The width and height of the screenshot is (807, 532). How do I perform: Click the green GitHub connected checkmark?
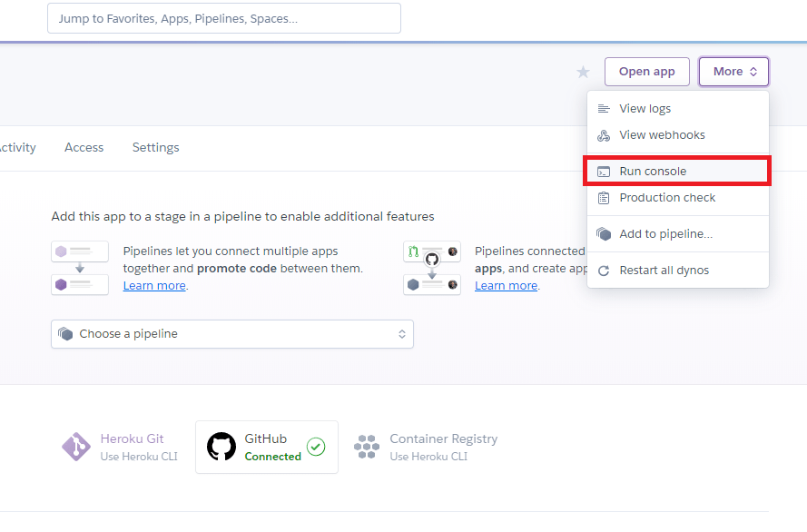(315, 447)
